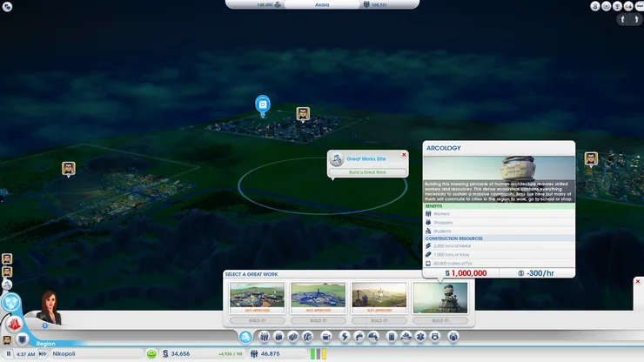Viewport: 644px width, 362px height.
Task: Click the Workers benefit row in Arcology panel
Action: pos(499,214)
